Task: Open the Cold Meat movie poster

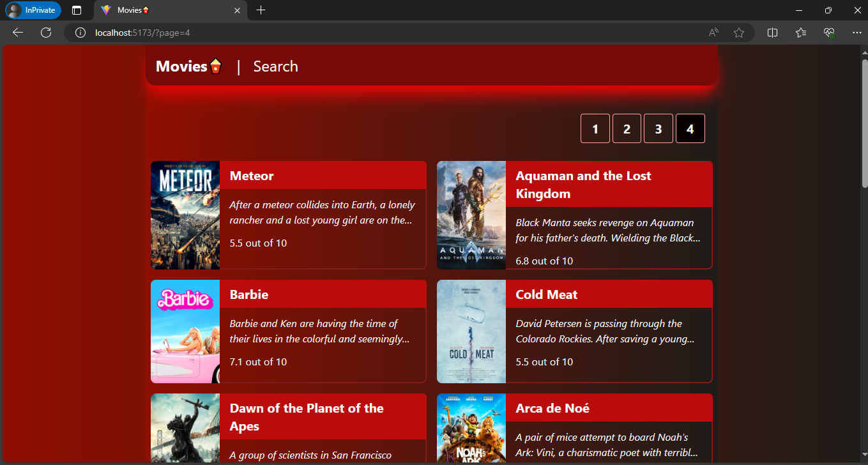Action: click(471, 332)
